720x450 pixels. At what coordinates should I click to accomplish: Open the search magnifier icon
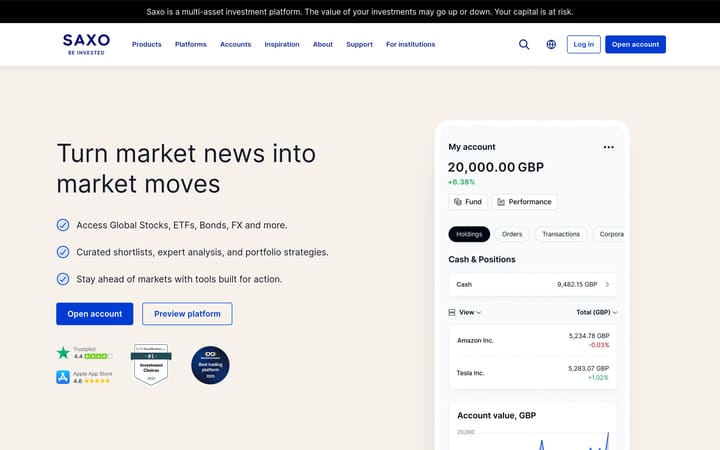pos(524,45)
